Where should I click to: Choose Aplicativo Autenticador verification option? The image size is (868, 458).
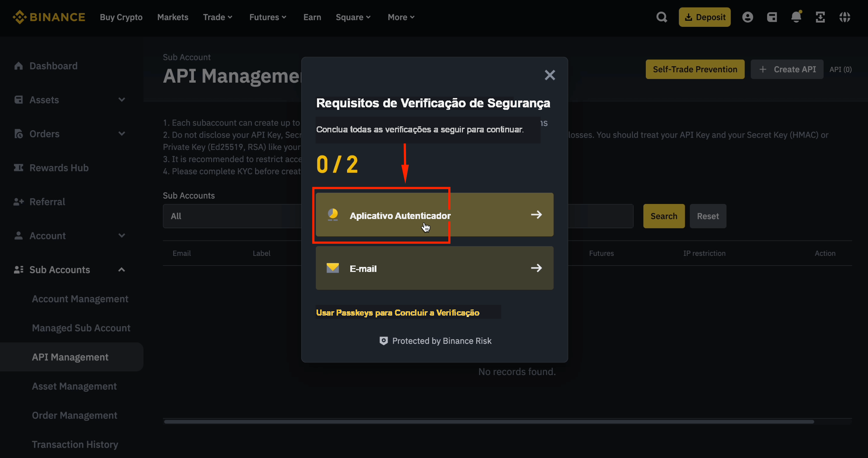pos(434,215)
